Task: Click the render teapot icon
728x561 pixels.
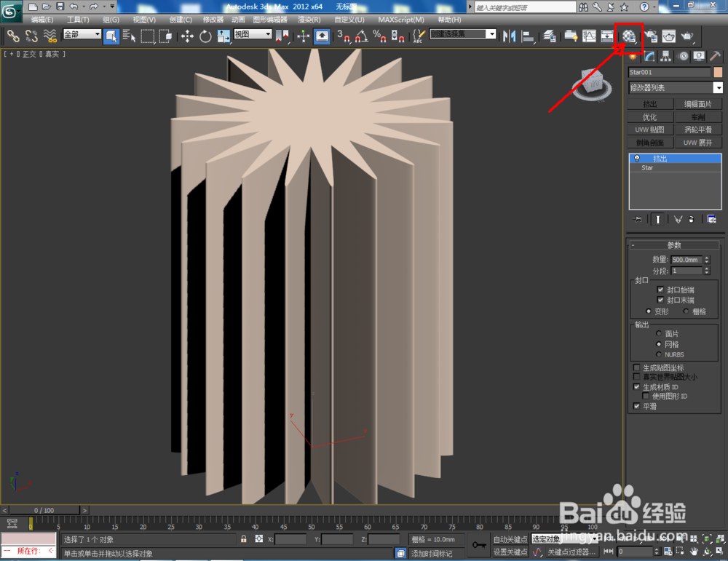Action: coord(687,36)
